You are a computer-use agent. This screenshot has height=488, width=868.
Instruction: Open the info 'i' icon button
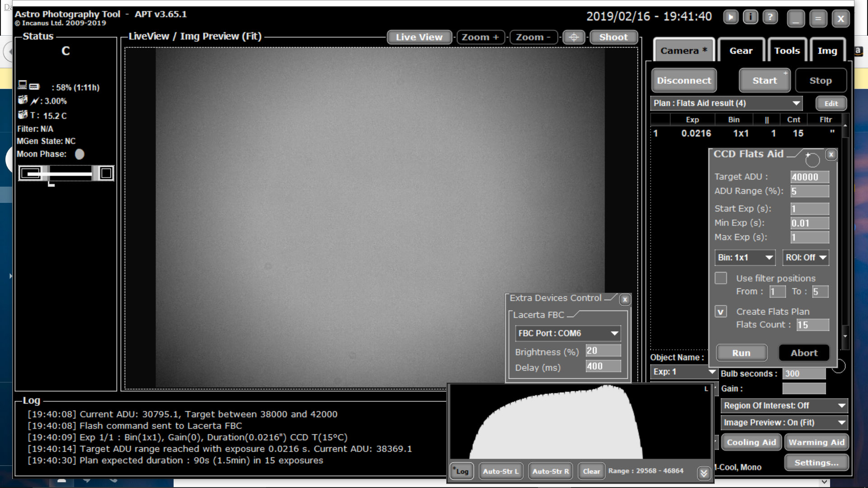pos(750,18)
